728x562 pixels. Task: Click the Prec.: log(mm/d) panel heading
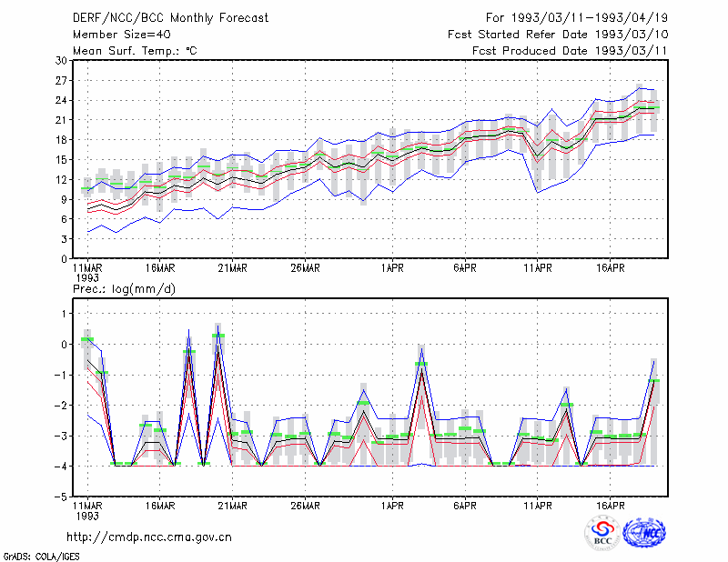(x=124, y=289)
